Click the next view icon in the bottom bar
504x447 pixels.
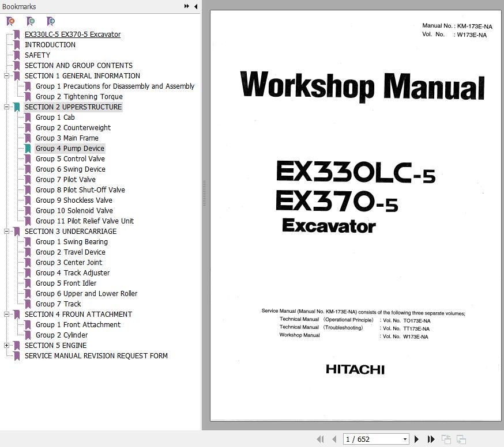point(461,440)
